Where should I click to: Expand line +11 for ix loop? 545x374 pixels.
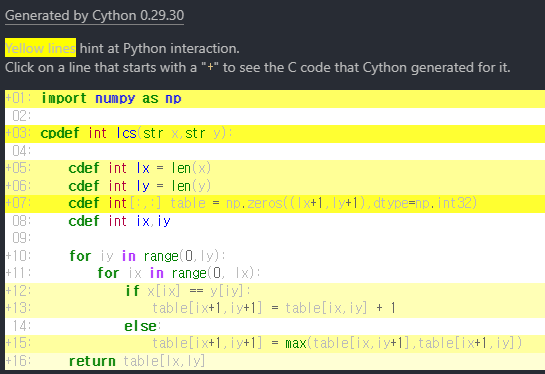click(x=275, y=274)
